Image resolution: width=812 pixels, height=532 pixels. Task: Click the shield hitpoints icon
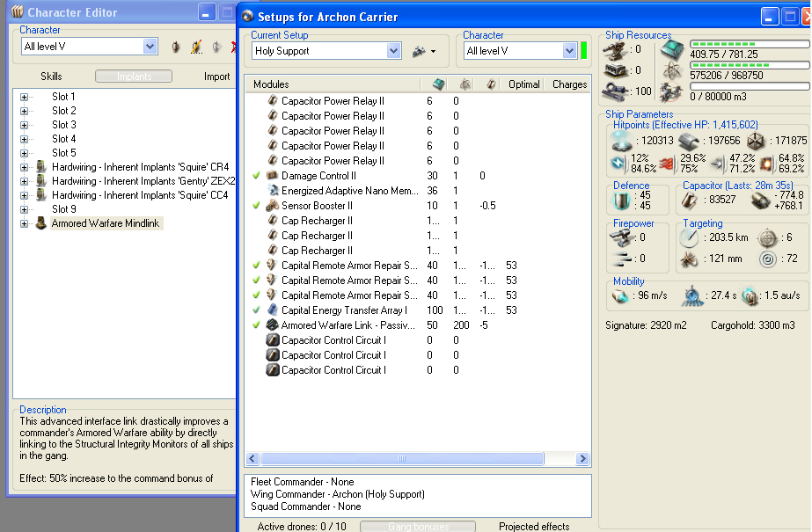(621, 140)
